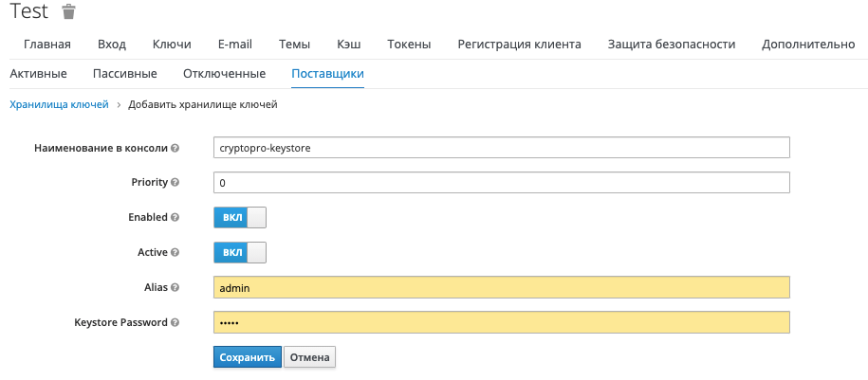This screenshot has width=868, height=380.
Task: Select the Активные sub-tab
Action: coord(38,74)
